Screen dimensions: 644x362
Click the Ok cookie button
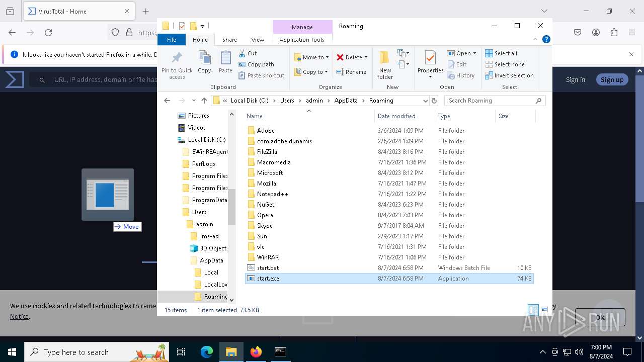pos(600,317)
